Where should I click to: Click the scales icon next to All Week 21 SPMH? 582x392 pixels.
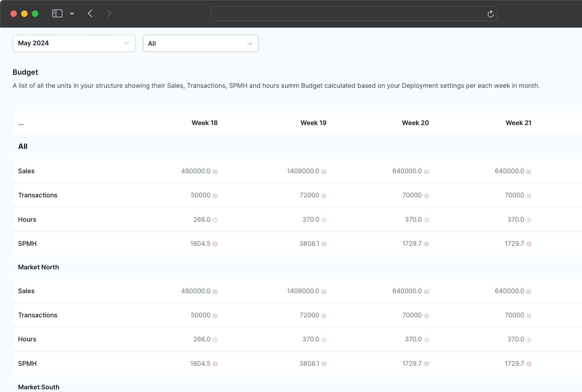coord(529,244)
